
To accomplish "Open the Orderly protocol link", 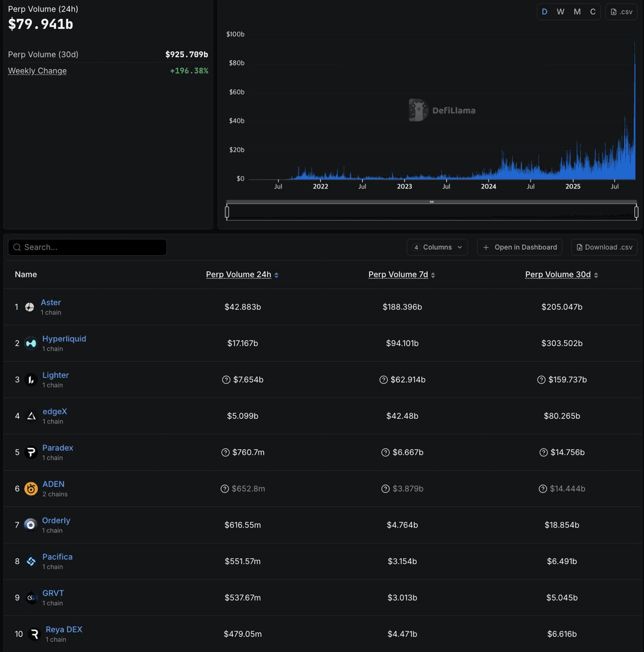I will pyautogui.click(x=56, y=521).
